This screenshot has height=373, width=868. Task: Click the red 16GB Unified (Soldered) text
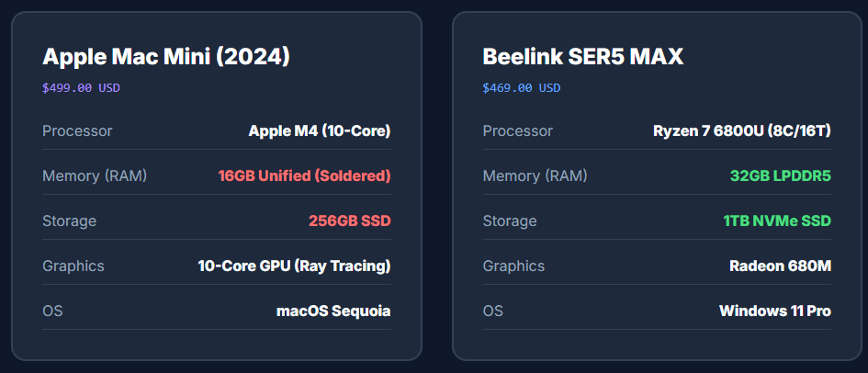[x=304, y=175]
